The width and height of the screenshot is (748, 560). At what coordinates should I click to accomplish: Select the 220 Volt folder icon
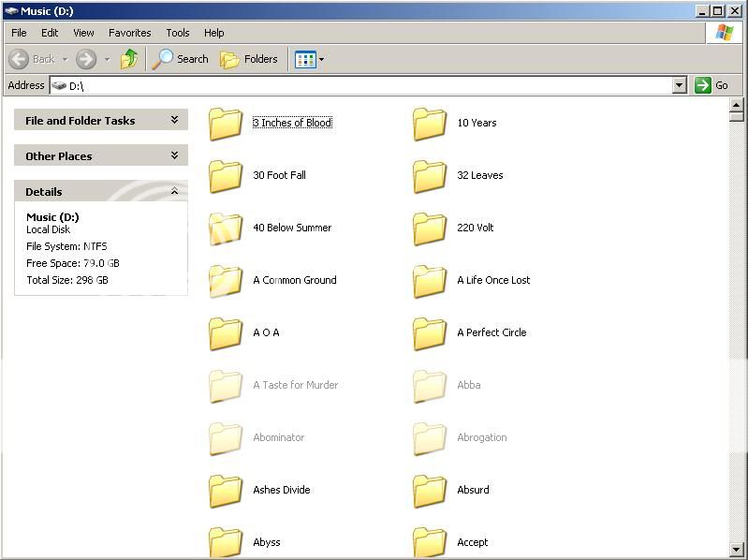(430, 228)
